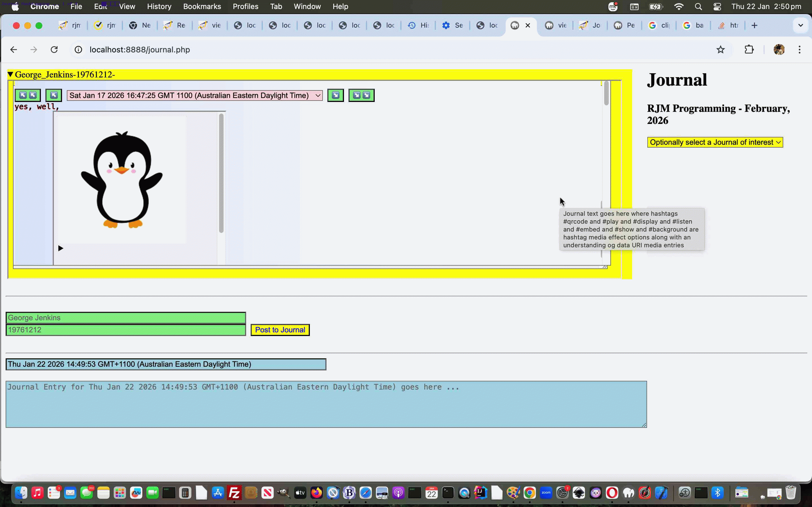Click the Post to Journal button
This screenshot has width=812, height=507.
(280, 330)
